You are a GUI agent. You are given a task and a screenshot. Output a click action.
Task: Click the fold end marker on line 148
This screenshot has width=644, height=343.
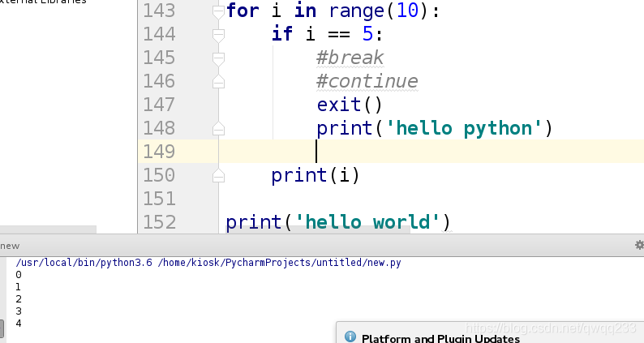[218, 129]
